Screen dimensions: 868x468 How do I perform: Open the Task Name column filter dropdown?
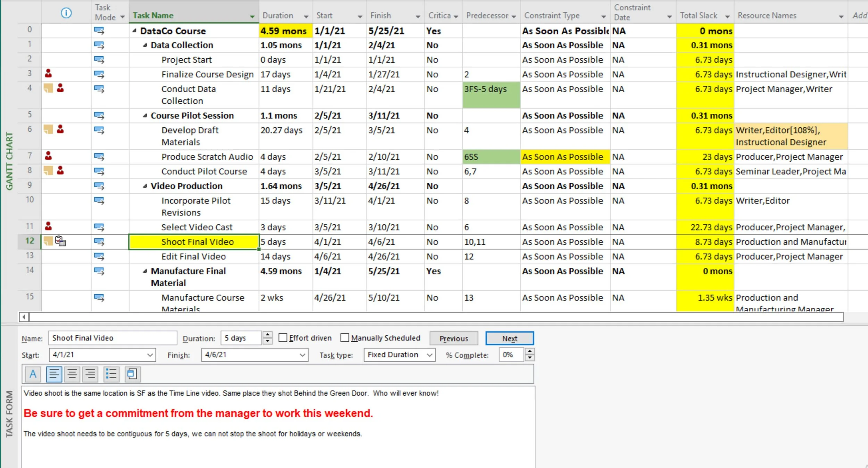pyautogui.click(x=252, y=16)
